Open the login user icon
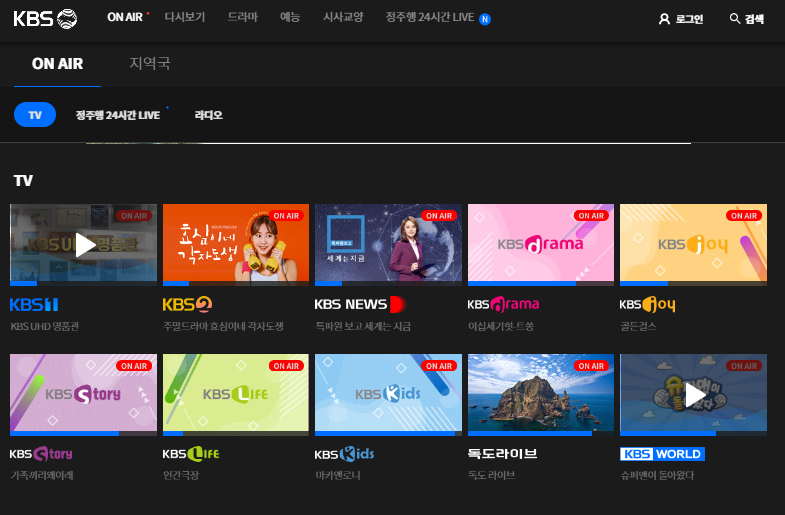785x515 pixels. pyautogui.click(x=664, y=19)
